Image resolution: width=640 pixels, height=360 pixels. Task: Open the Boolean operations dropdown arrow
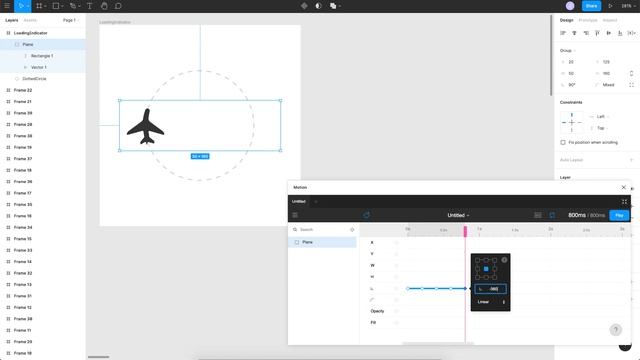[340, 6]
